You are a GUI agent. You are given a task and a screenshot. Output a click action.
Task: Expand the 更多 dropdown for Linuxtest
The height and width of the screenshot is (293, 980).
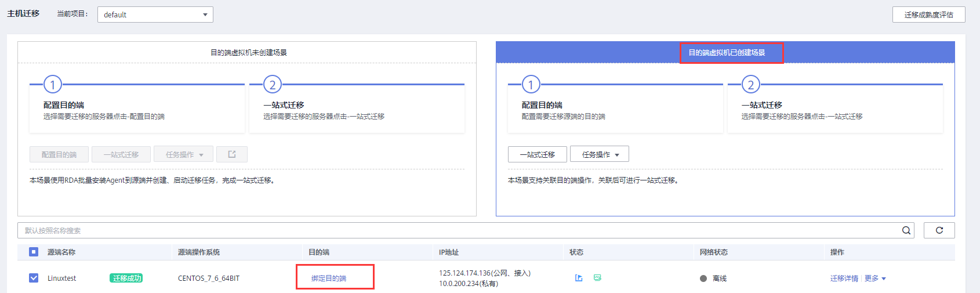pos(875,278)
